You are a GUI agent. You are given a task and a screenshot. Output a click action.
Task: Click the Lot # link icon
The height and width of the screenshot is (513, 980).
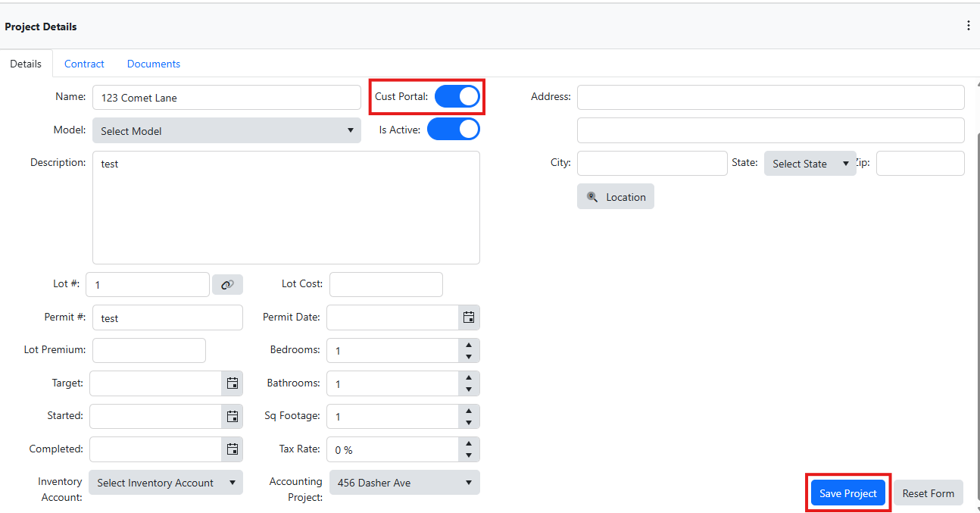tap(227, 285)
